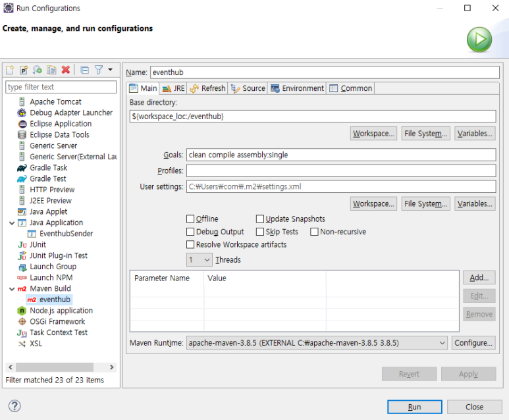
Task: Collapse the Java Application tree node
Action: pyautogui.click(x=12, y=223)
